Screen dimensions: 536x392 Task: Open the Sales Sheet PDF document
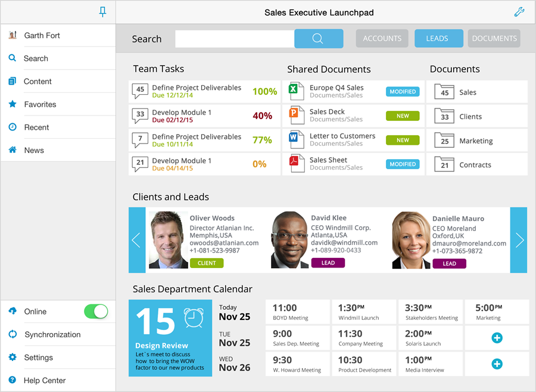(329, 163)
